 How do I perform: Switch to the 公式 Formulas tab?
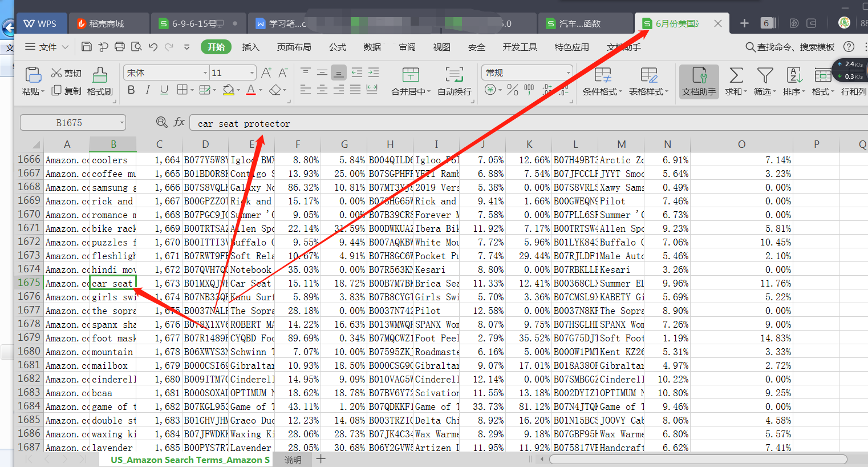tap(338, 47)
